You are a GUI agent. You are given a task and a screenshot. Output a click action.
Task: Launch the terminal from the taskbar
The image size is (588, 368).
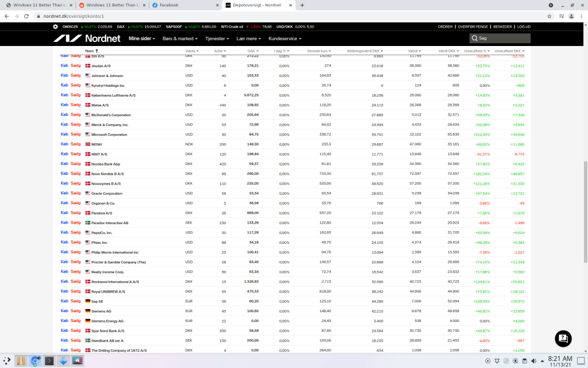coord(50,361)
